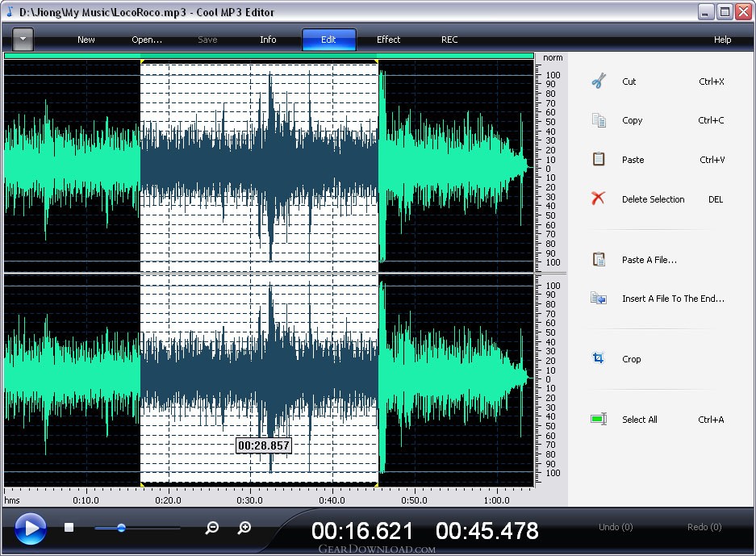
Task: Click the Select All icon
Action: [x=599, y=419]
